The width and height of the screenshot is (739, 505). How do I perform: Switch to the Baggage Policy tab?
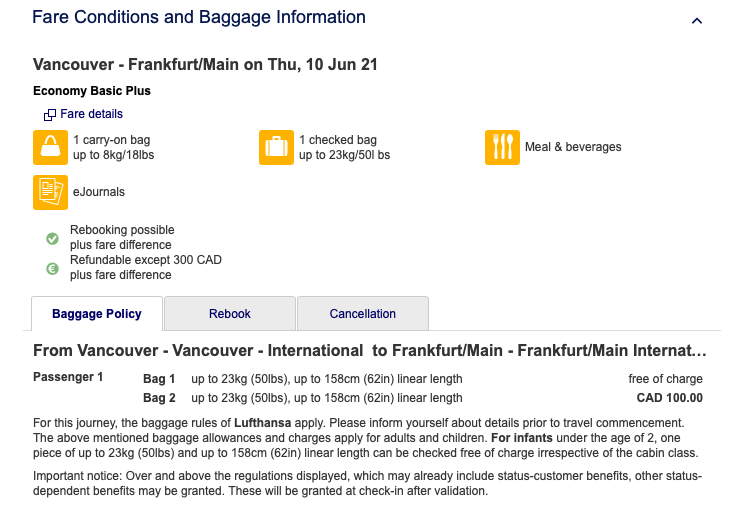[x=97, y=314]
